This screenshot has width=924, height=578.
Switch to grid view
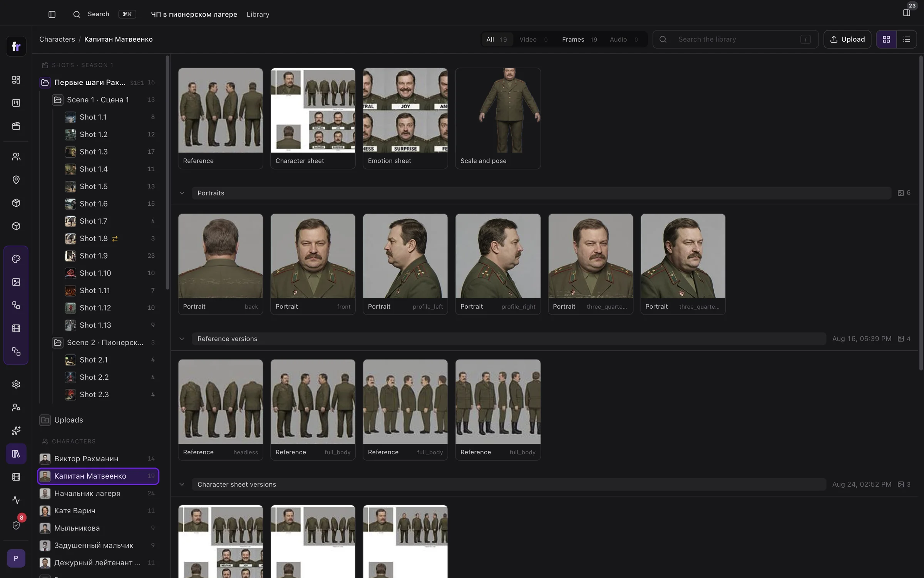tap(886, 39)
